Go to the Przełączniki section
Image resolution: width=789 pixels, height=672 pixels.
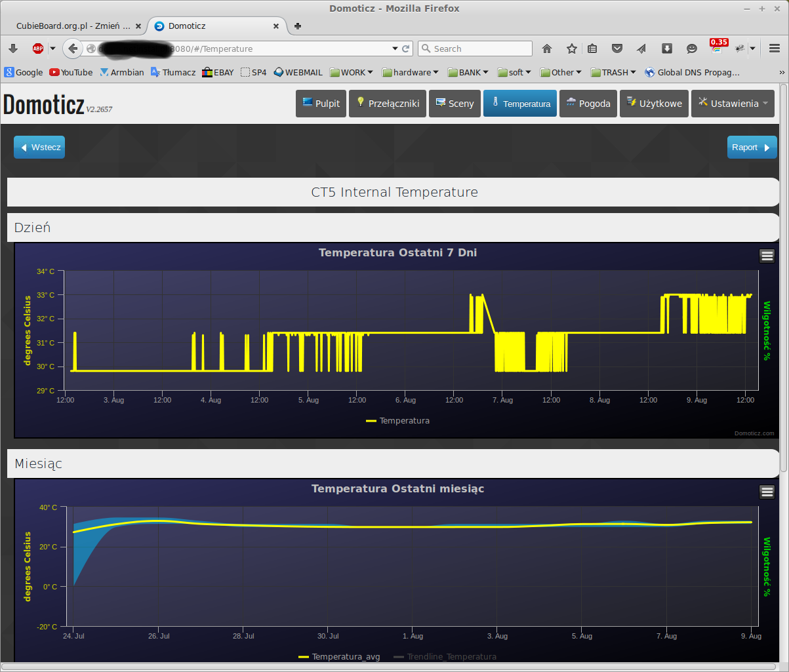(x=388, y=104)
